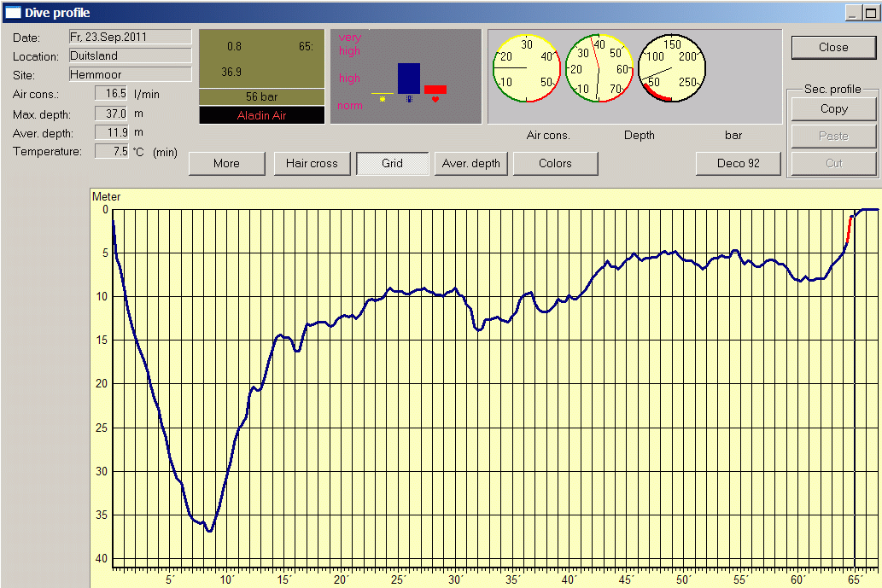Click the 65: value in computer display
This screenshot has width=882, height=588.
306,47
